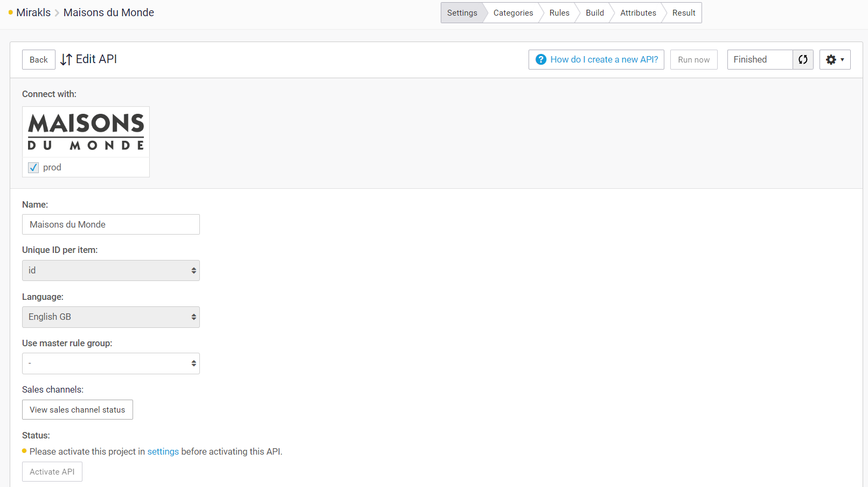Screen dimensions: 868x487
Task: Open the Build step tab
Action: [x=595, y=13]
